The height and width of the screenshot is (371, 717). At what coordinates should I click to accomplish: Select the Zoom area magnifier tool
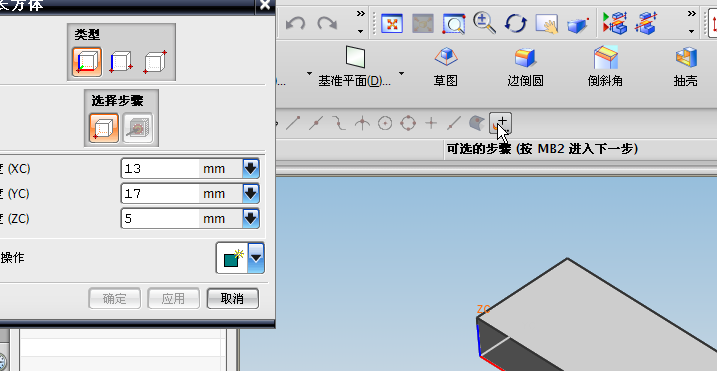pyautogui.click(x=454, y=23)
